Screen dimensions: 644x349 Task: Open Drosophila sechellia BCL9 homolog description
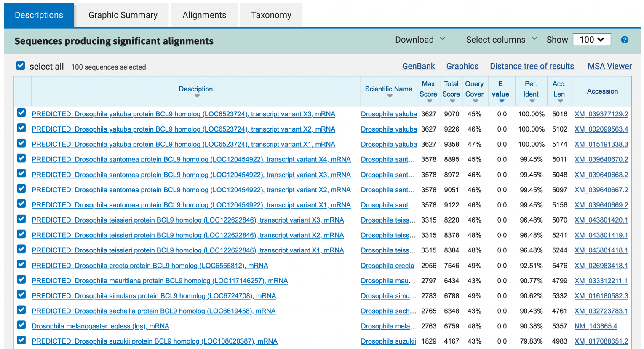(154, 311)
